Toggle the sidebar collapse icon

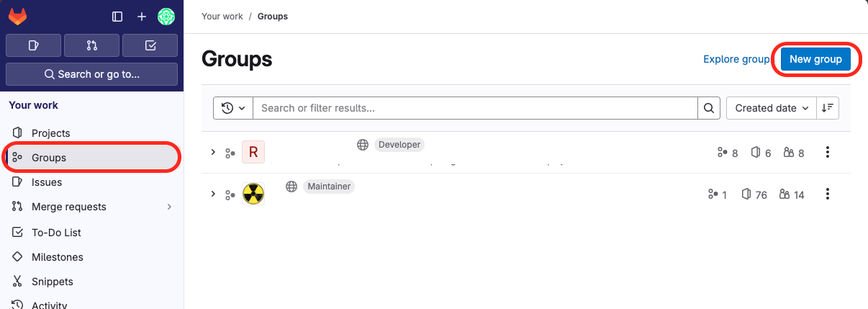click(x=117, y=17)
